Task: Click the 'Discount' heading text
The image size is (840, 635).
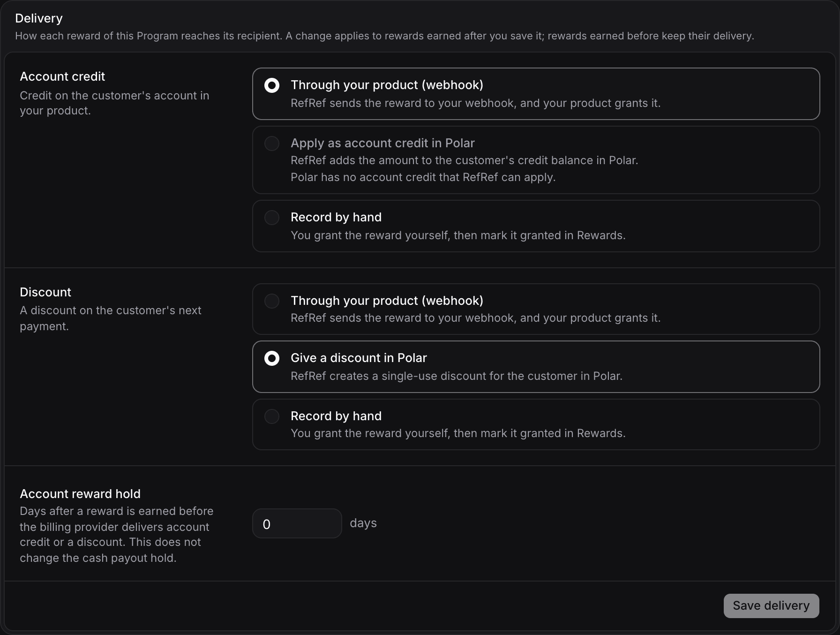Action: 45,292
